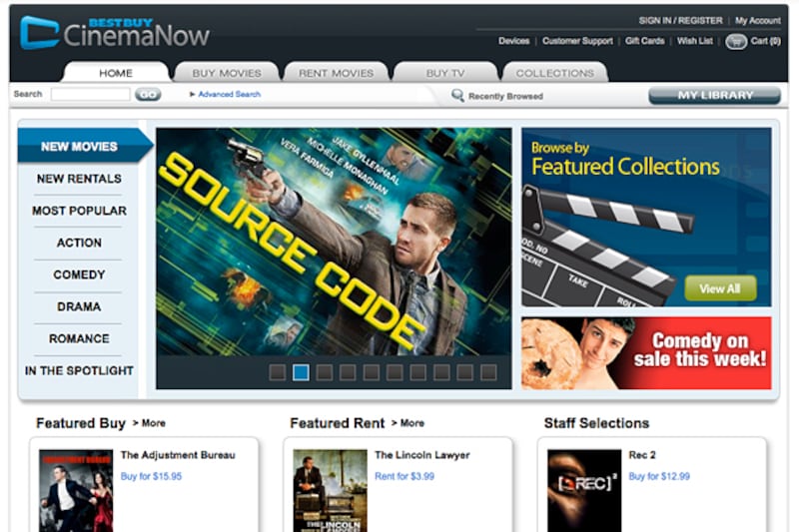The height and width of the screenshot is (532, 799).
Task: Select the first carousel slide indicator
Action: [x=278, y=372]
